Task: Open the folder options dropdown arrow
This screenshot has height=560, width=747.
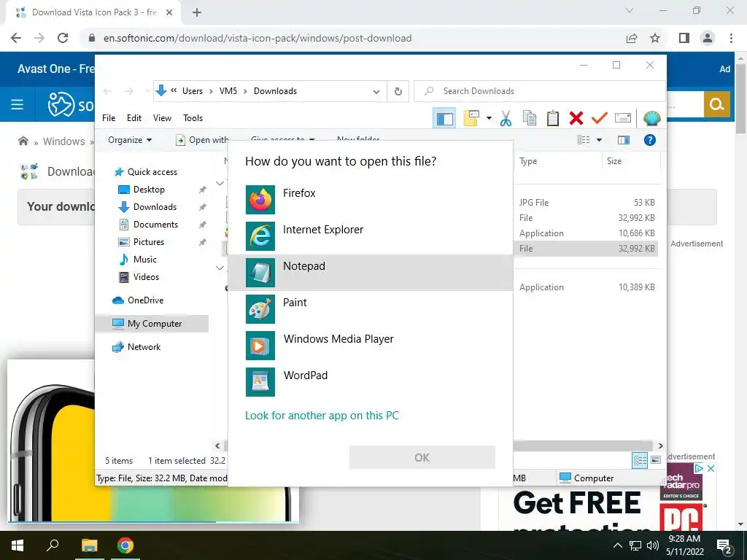Action: click(x=489, y=118)
